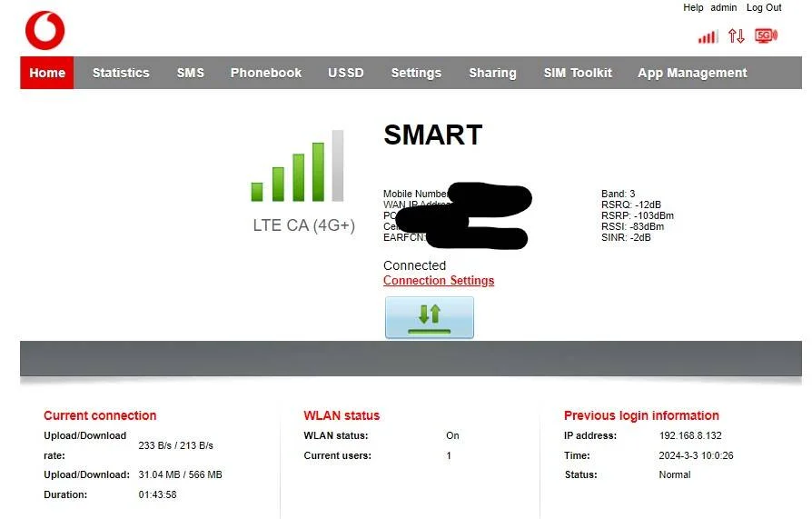
Task: Open the Settings tab
Action: click(416, 73)
